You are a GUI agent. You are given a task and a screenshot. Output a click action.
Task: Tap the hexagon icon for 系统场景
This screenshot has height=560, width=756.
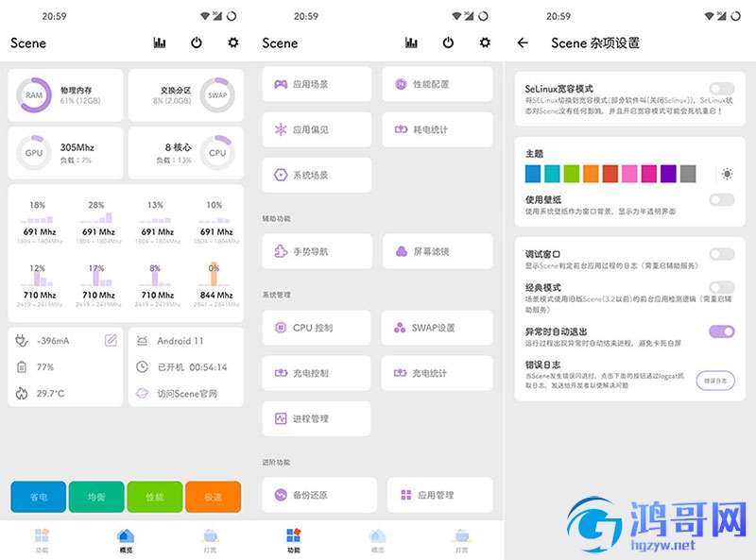click(x=281, y=175)
